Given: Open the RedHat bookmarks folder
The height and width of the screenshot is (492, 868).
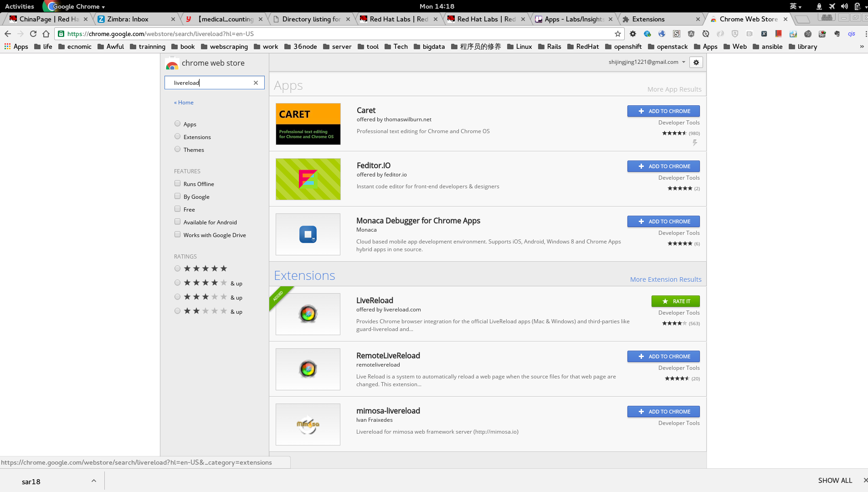Looking at the screenshot, I should click(583, 47).
